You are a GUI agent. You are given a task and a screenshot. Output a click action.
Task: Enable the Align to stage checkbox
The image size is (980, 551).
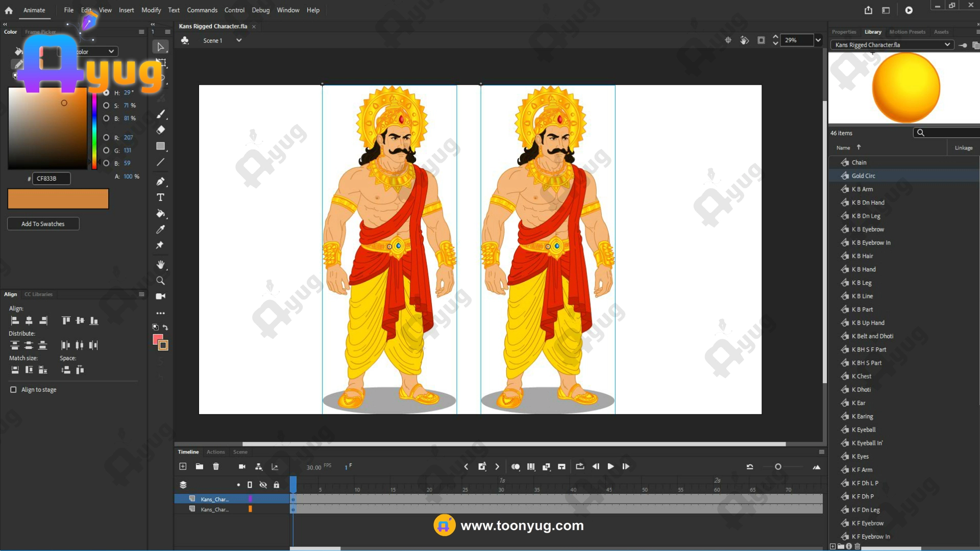coord(13,390)
